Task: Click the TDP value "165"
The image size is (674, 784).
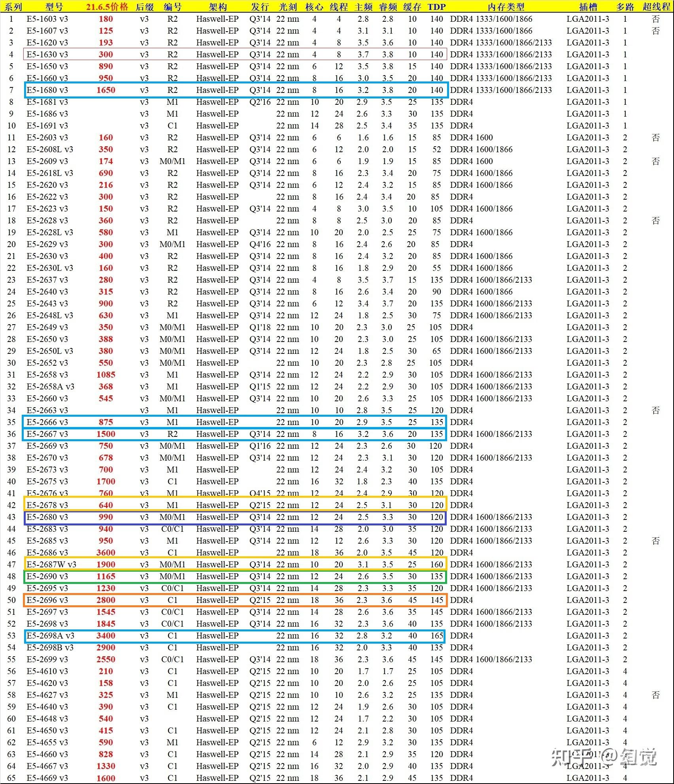Action: click(x=437, y=636)
